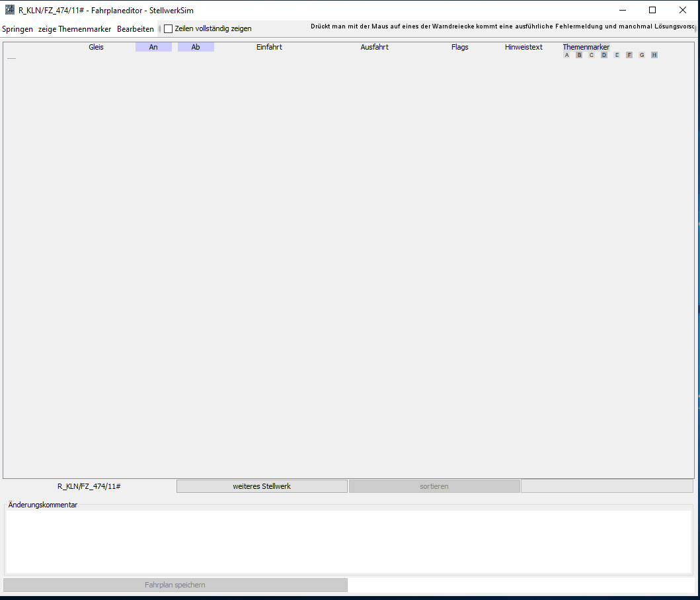The image size is (700, 600).
Task: Click Themenmarker G icon
Action: coord(642,55)
